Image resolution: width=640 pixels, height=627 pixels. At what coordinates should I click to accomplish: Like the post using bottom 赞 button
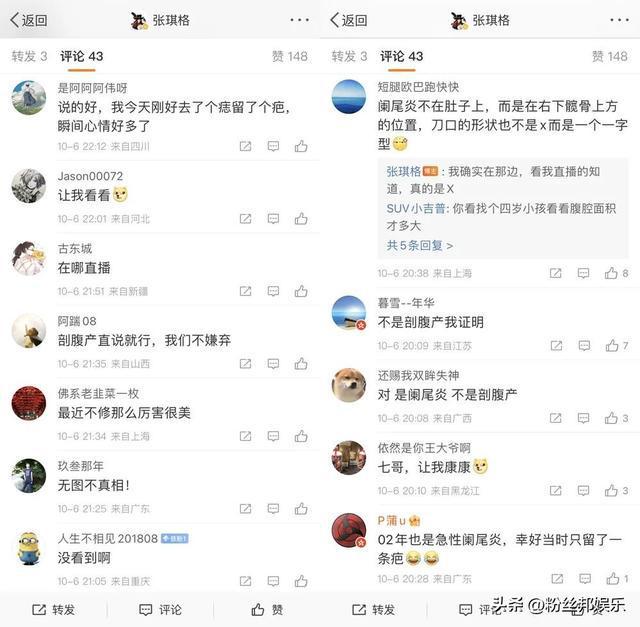pos(267,610)
